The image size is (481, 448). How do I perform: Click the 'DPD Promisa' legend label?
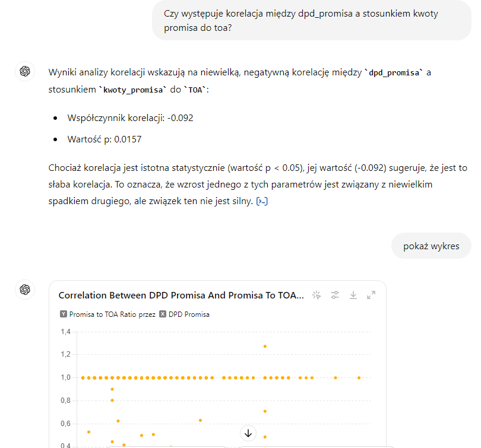point(189,314)
